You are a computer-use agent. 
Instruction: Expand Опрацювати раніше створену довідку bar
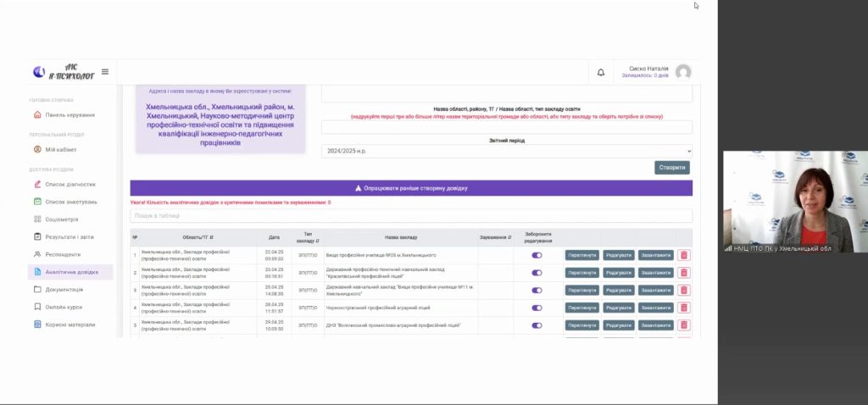411,188
